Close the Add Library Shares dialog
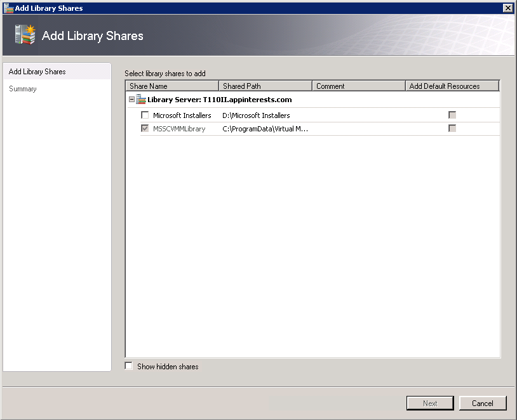This screenshot has width=517, height=420. click(507, 8)
